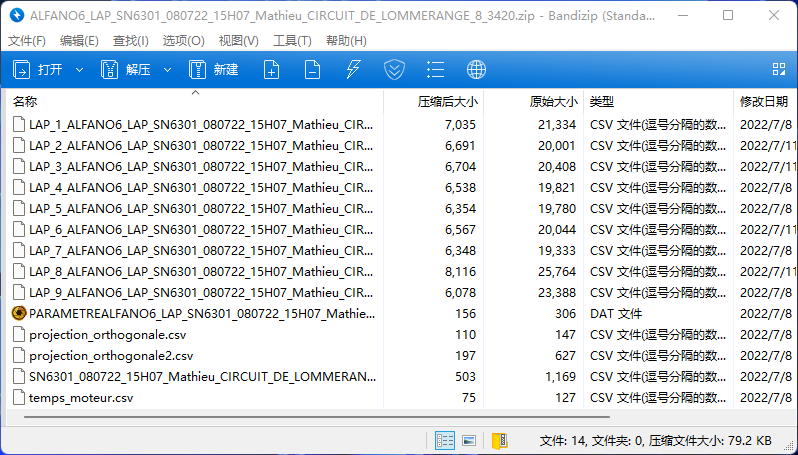
Task: Select the LAP_5_ALFANO6 file row
Action: [401, 209]
